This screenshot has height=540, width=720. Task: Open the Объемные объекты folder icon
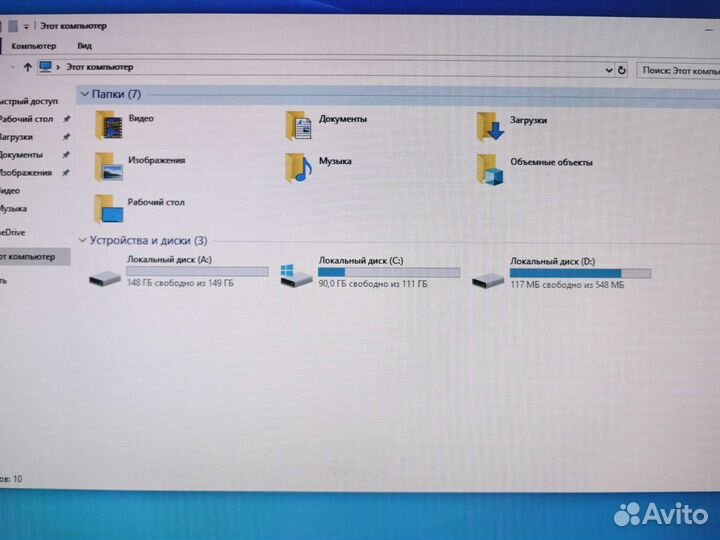pyautogui.click(x=490, y=169)
